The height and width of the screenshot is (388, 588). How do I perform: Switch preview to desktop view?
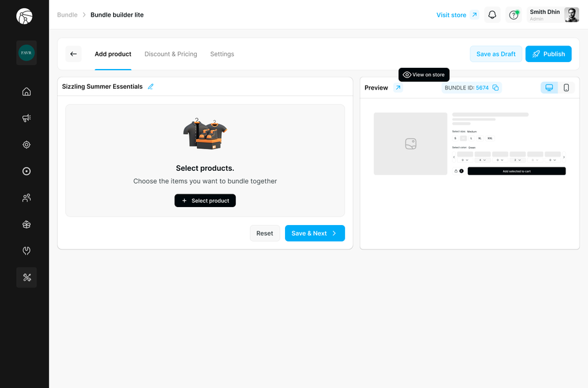coord(549,87)
